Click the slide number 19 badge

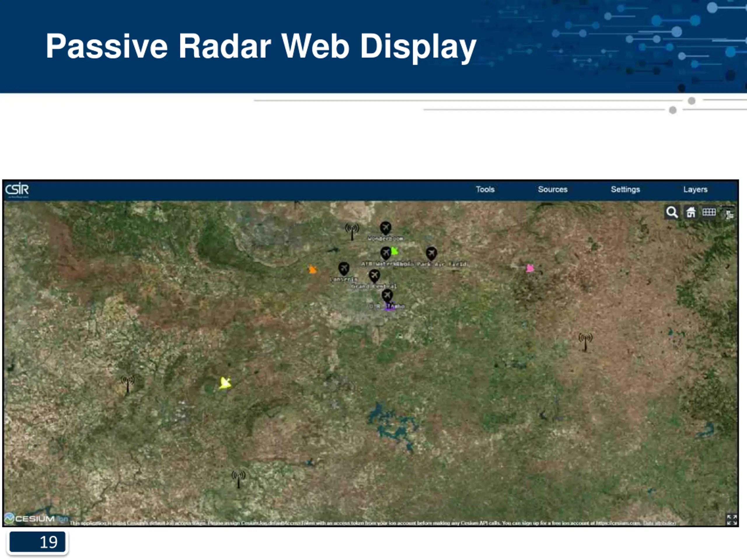(x=37, y=542)
